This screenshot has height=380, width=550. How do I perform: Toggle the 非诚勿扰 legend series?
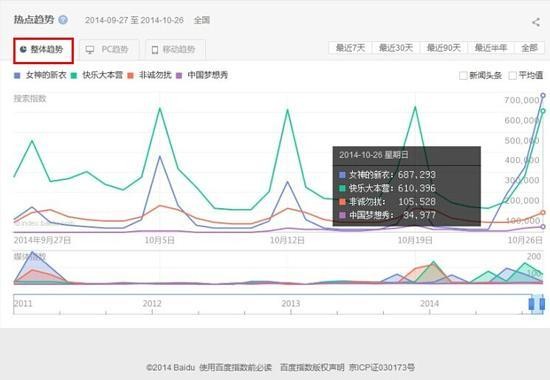pyautogui.click(x=149, y=75)
